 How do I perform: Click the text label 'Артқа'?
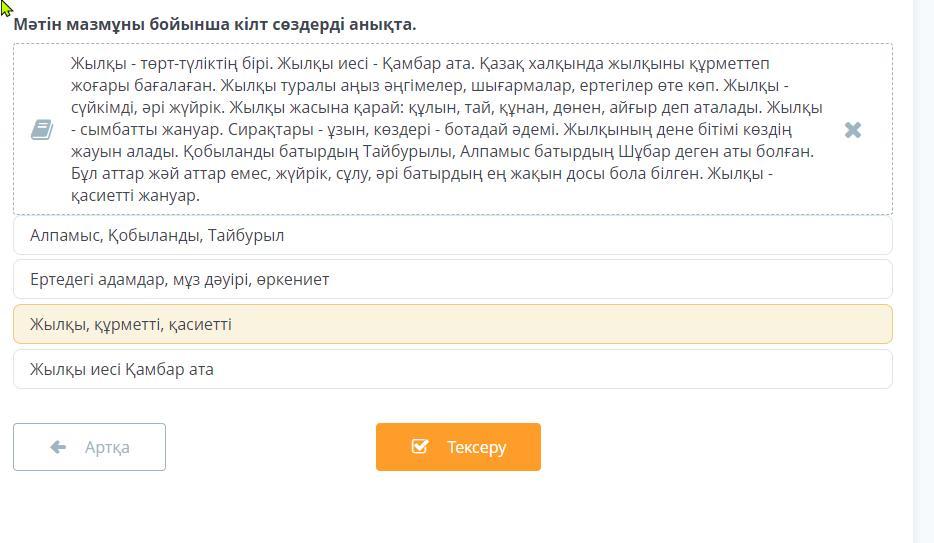pyautogui.click(x=107, y=447)
